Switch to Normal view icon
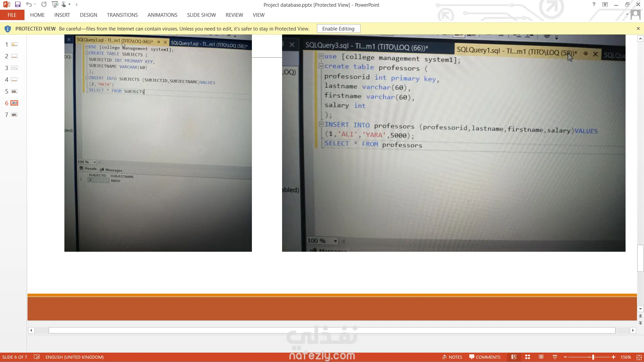This screenshot has width=644, height=362. pos(514,357)
